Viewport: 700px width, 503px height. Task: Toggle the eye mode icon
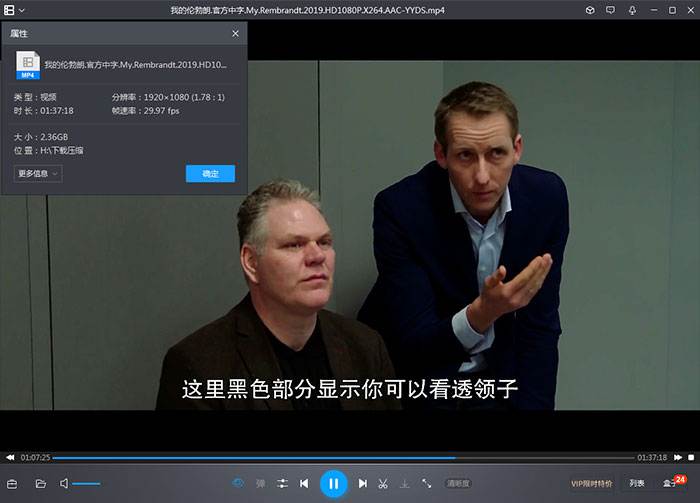[238, 483]
